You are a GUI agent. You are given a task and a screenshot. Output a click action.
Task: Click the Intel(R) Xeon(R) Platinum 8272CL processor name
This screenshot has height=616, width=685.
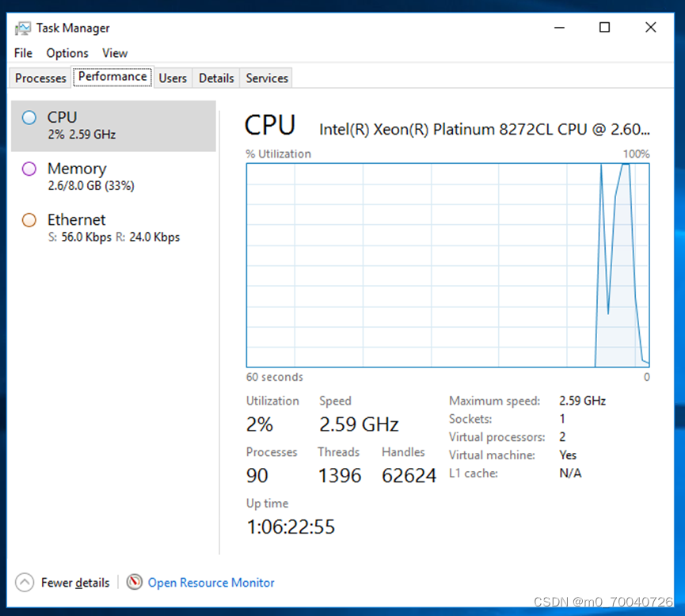tap(485, 129)
